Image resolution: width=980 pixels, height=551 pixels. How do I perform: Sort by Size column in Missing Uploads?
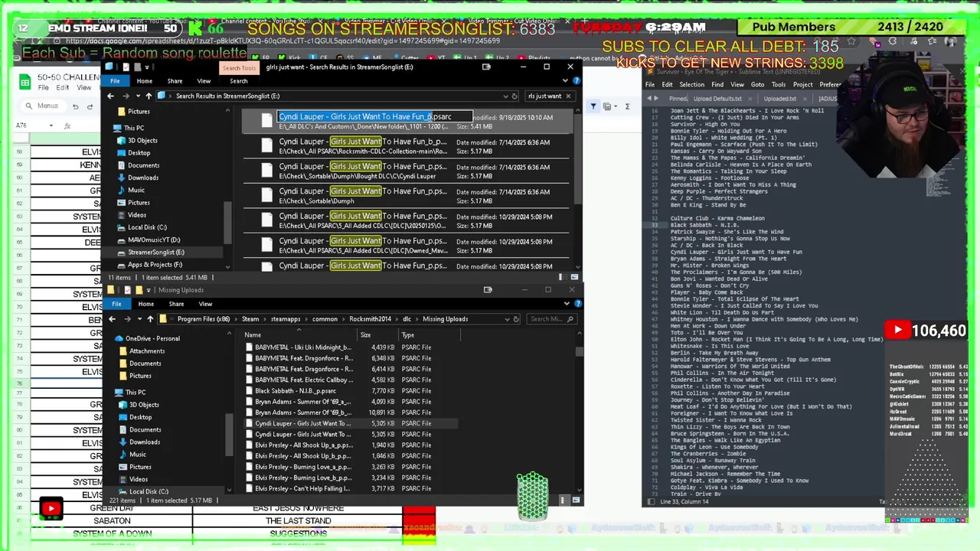pyautogui.click(x=378, y=334)
